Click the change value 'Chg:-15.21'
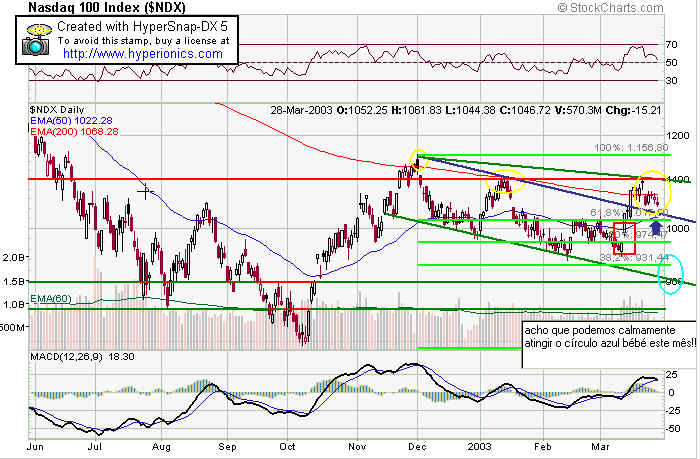The width and height of the screenshot is (700, 459). [x=633, y=110]
